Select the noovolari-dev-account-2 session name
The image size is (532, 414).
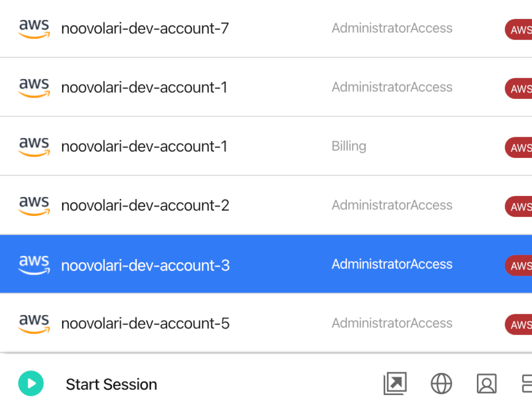145,206
